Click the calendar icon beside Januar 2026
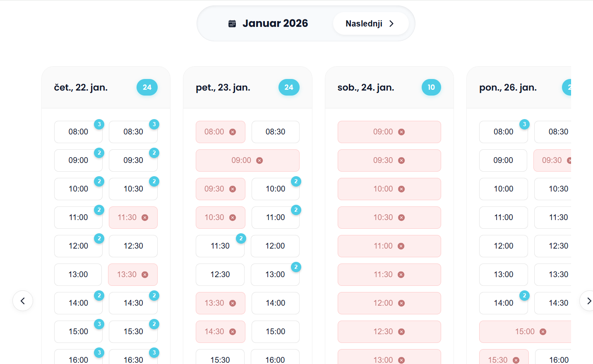The height and width of the screenshot is (364, 593). (x=232, y=24)
